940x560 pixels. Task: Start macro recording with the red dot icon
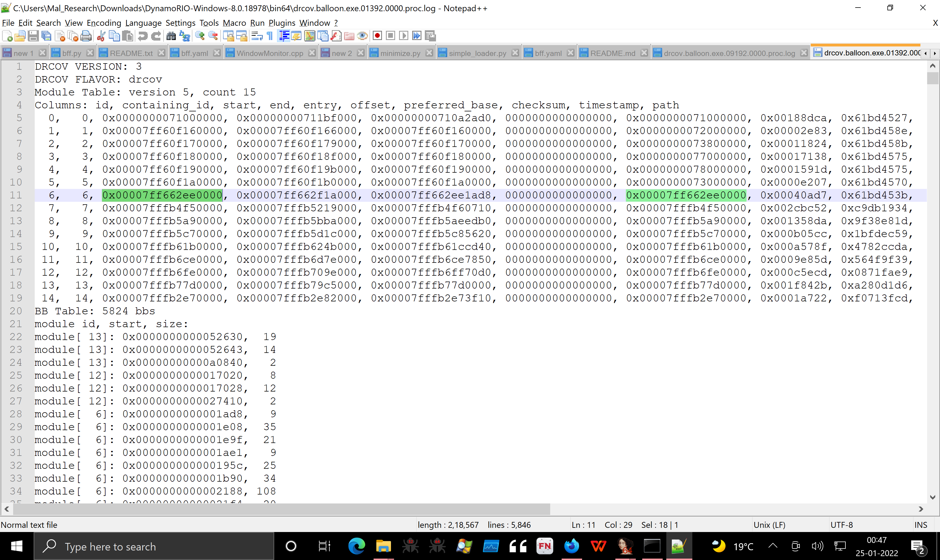coord(377,36)
